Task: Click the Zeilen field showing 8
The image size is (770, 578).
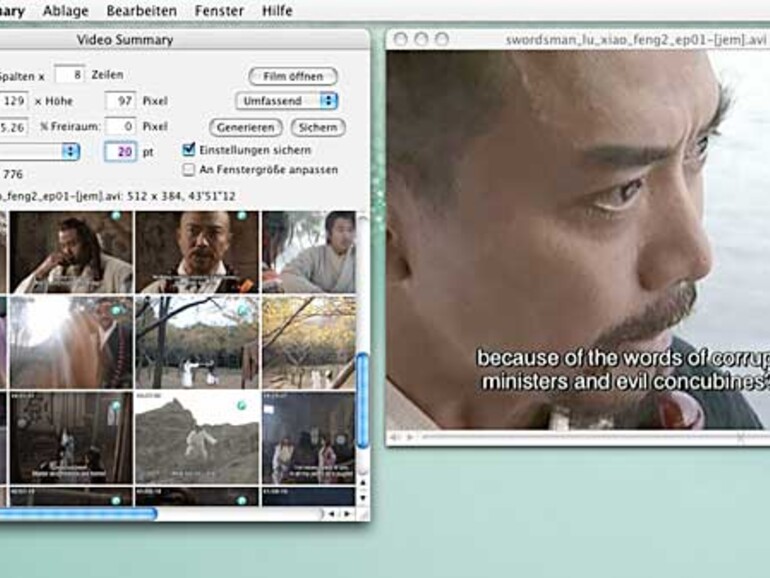Action: coord(69,75)
